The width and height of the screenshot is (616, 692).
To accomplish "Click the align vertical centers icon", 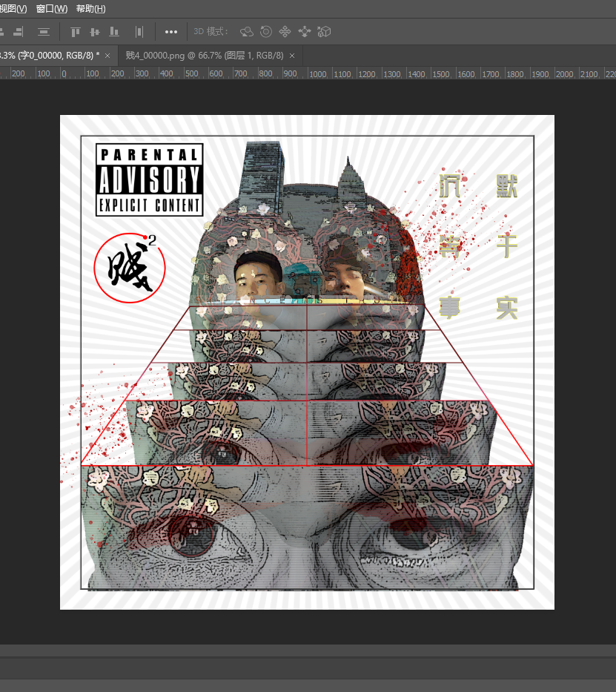I will coord(95,32).
